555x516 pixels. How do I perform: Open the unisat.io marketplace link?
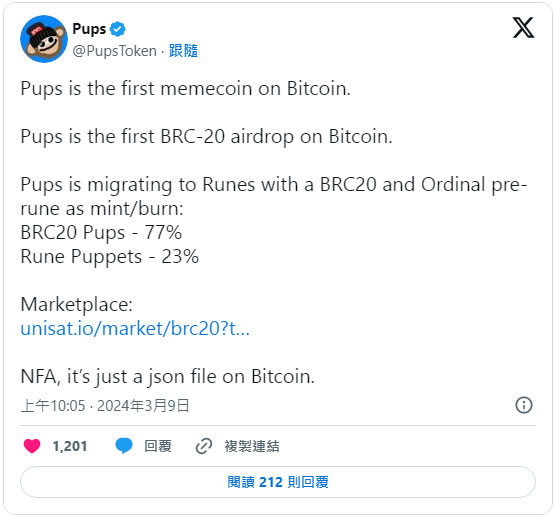point(135,328)
